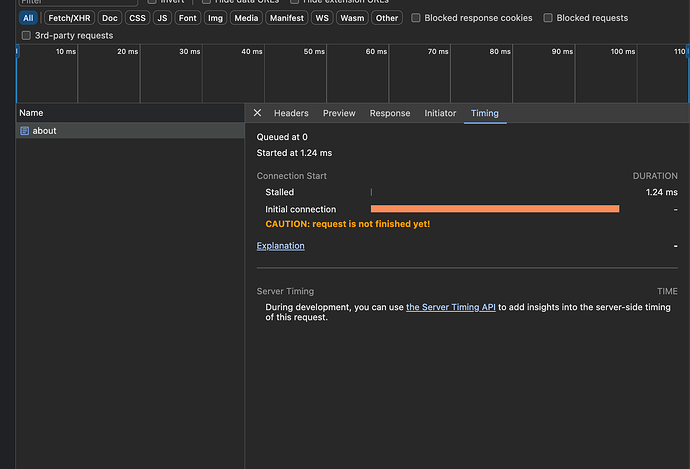Enable the Blocked response cookies checkbox
The height and width of the screenshot is (469, 690).
pos(417,18)
